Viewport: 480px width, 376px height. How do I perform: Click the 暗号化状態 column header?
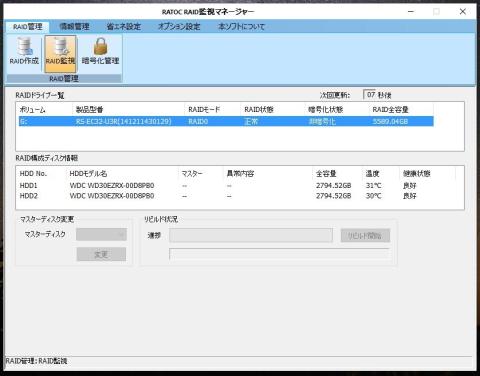[x=326, y=110]
